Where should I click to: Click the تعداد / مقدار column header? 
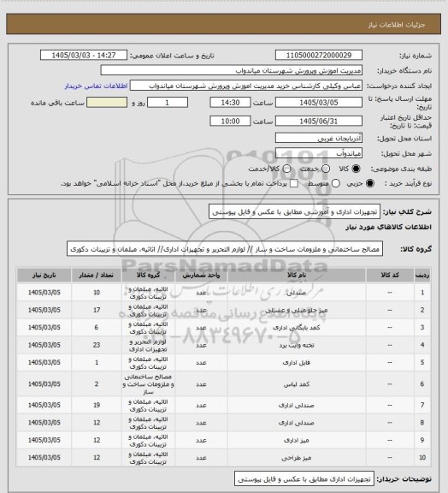96,276
